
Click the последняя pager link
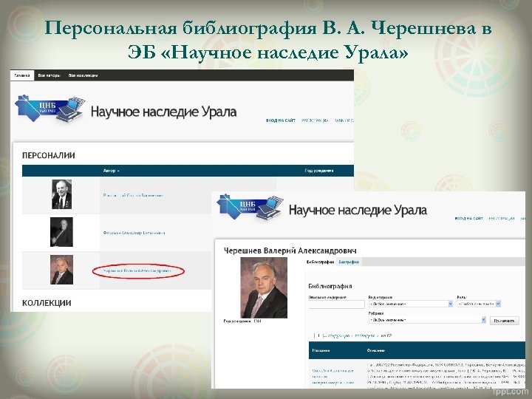tap(365, 336)
